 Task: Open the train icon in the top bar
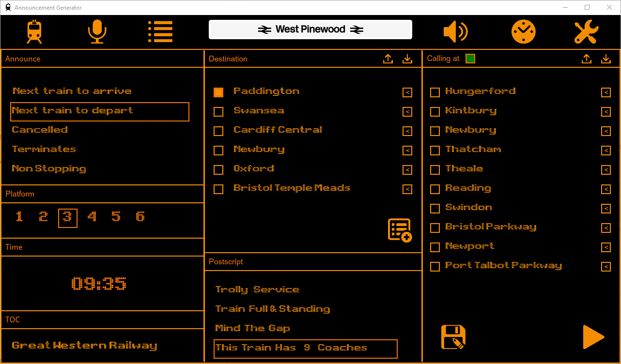[34, 31]
